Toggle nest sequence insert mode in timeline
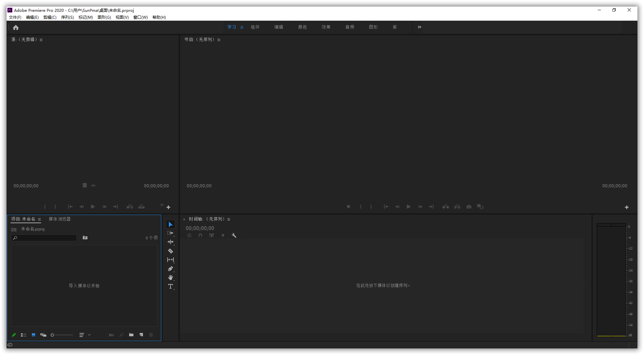Viewport: 644px width, 355px height. (x=189, y=235)
